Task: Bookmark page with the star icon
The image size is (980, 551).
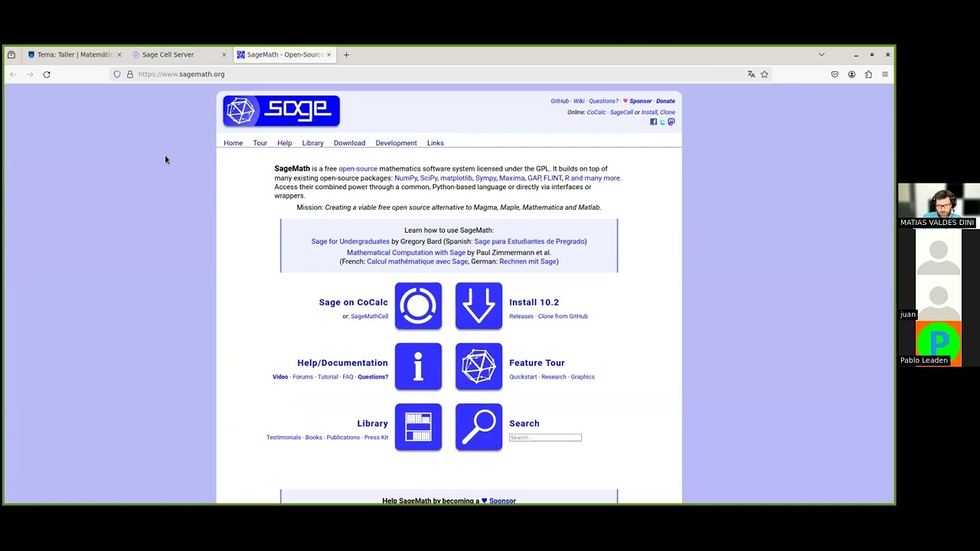Action: coord(764,74)
